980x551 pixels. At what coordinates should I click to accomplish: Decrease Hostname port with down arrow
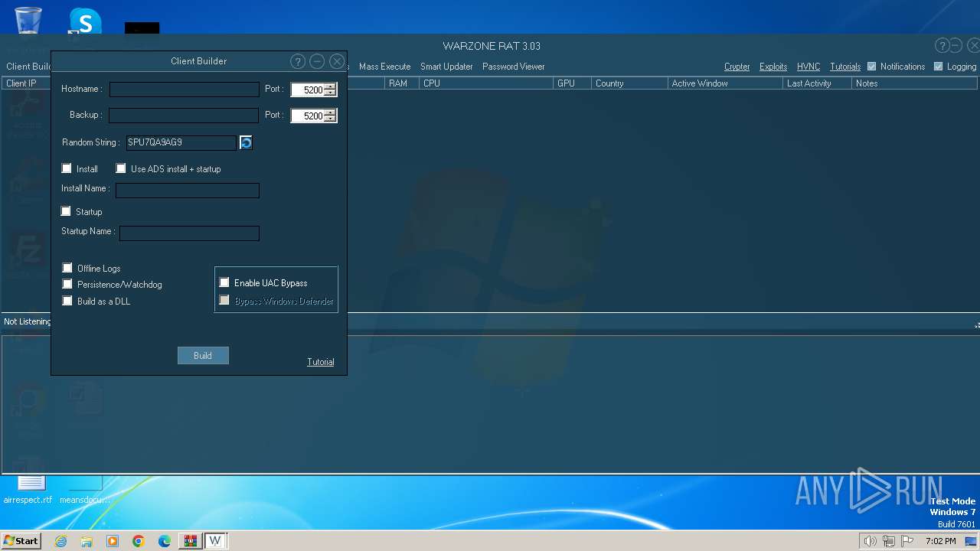click(330, 93)
